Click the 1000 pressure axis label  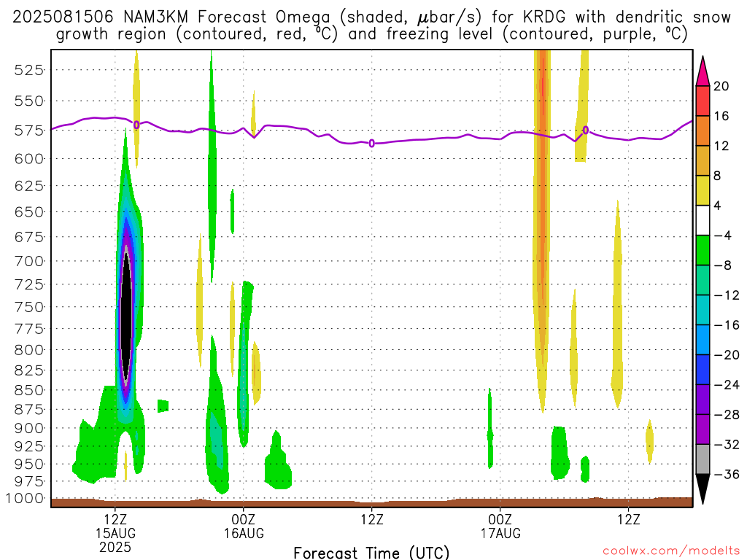(25, 499)
